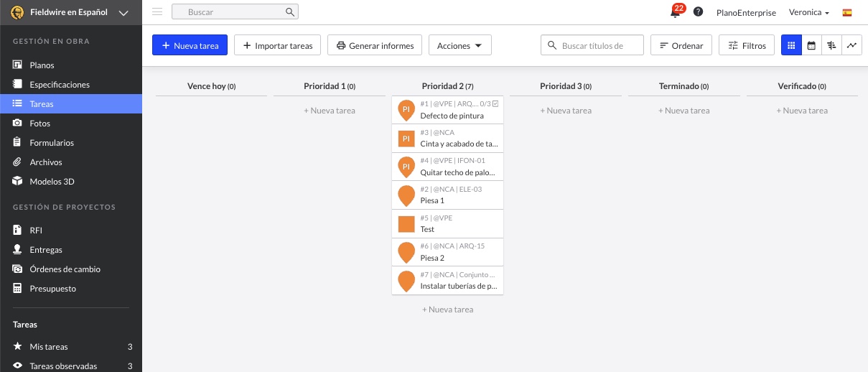Collapse sidebar with the hamburger icon
This screenshot has height=372, width=868.
[157, 12]
